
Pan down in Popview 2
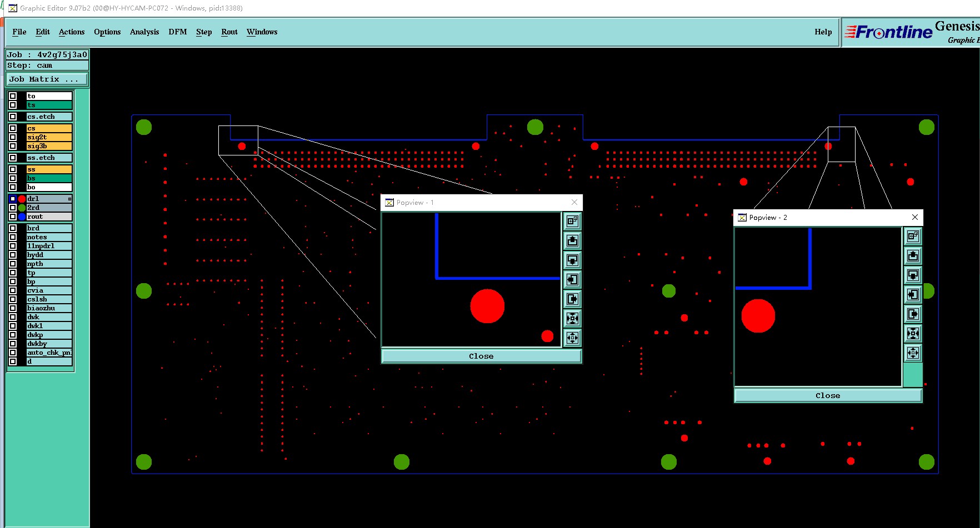pyautogui.click(x=913, y=275)
